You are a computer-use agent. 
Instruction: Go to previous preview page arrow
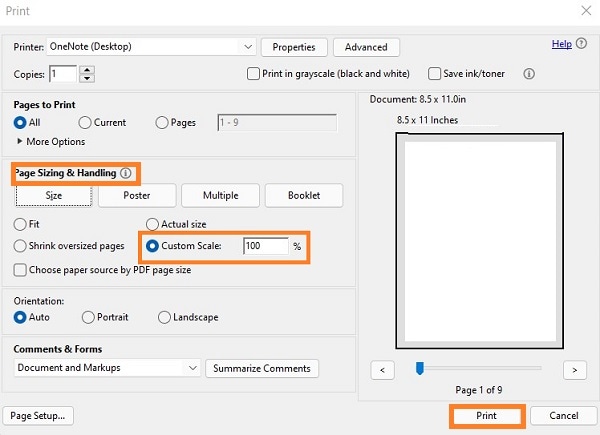click(x=382, y=370)
